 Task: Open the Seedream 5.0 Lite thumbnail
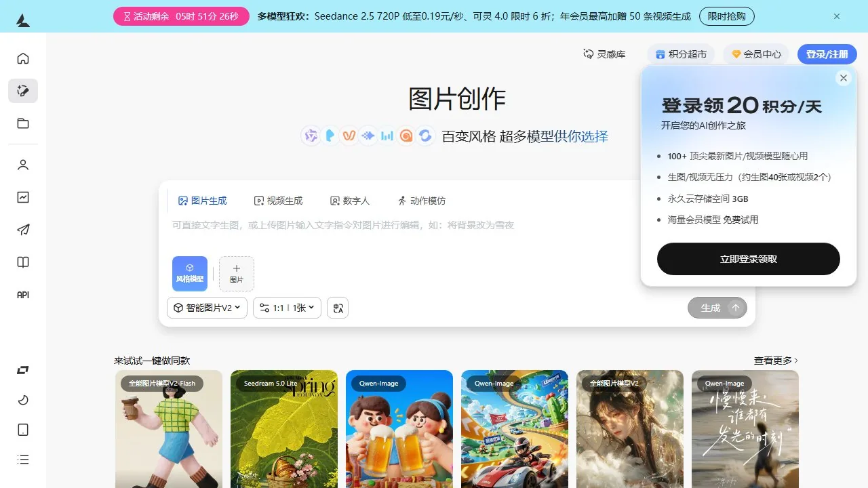click(284, 429)
